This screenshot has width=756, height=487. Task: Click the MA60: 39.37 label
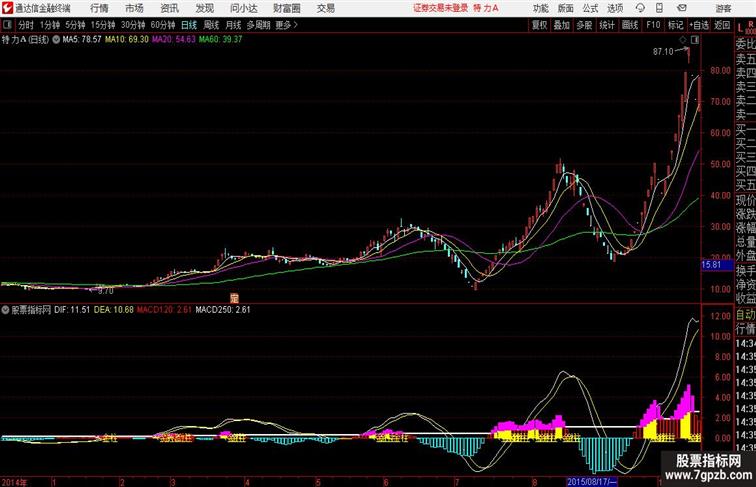[x=220, y=40]
